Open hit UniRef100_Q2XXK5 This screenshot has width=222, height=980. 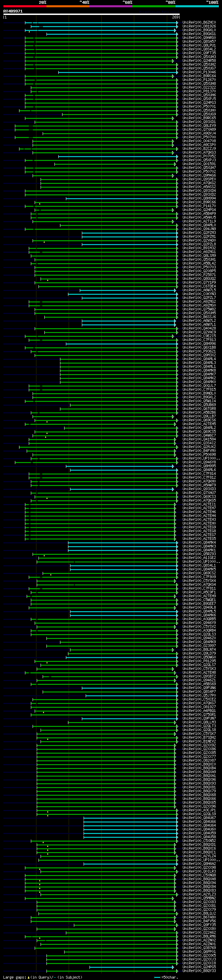[199, 955]
